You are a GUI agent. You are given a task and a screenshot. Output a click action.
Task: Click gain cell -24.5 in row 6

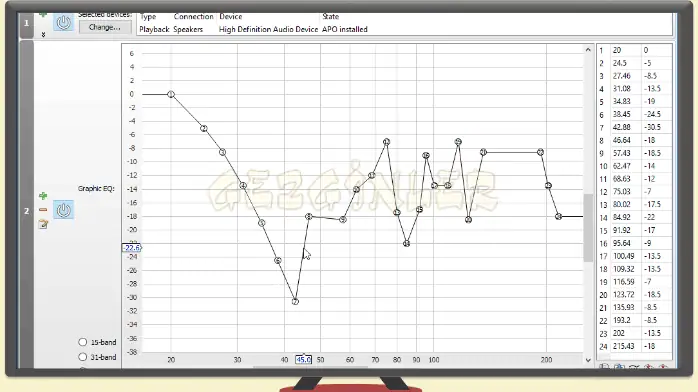(x=656, y=114)
